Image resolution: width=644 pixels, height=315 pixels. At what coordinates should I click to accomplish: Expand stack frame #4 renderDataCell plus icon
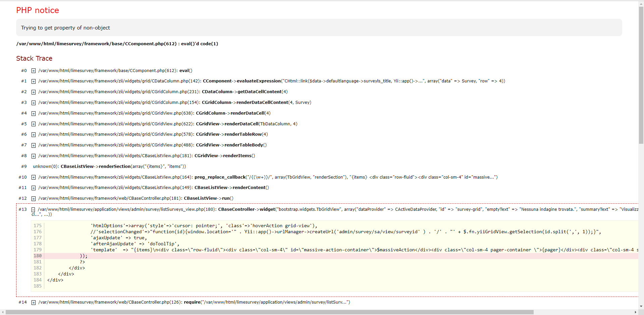(x=34, y=114)
